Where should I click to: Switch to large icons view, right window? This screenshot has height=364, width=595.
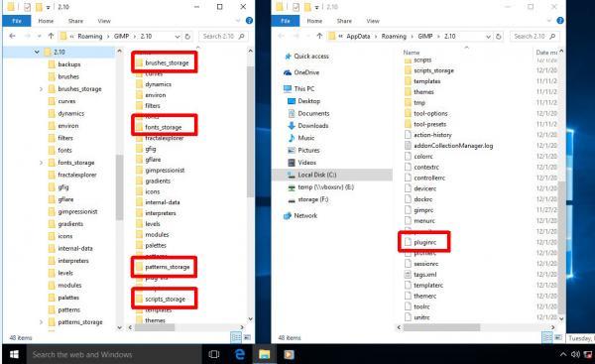pos(557,337)
